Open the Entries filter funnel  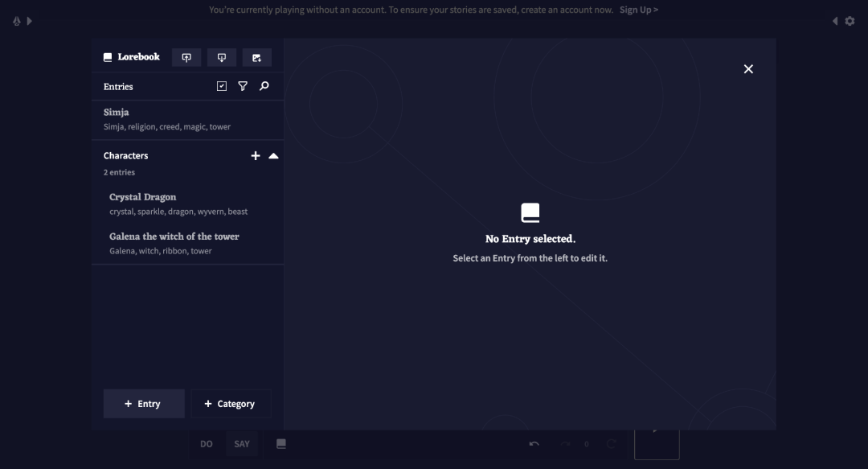[x=243, y=86]
